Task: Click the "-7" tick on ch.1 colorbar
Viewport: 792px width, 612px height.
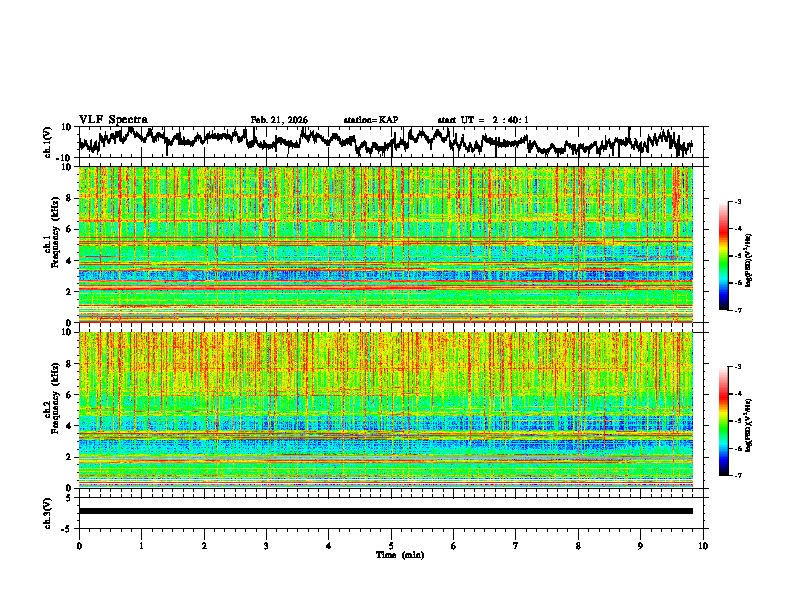Action: pos(738,310)
